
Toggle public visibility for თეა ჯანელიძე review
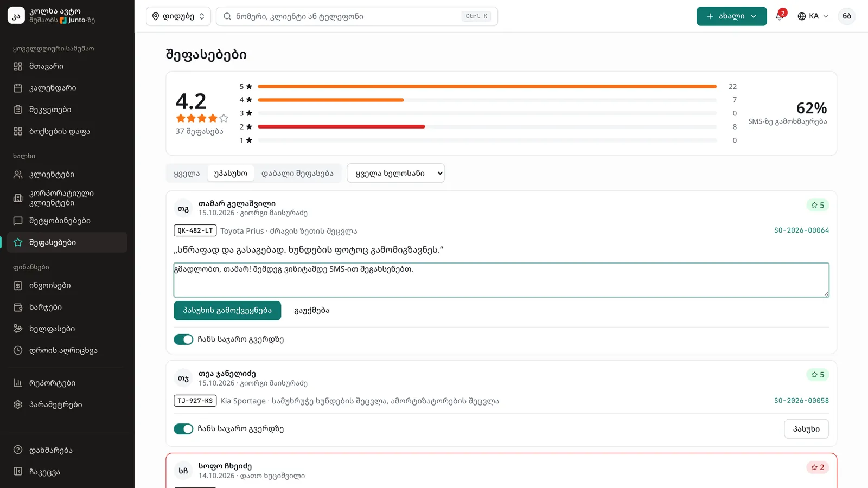183,429
